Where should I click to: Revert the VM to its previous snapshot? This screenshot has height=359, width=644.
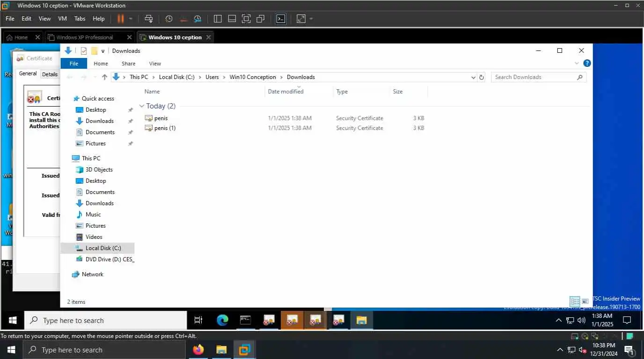[x=183, y=19]
